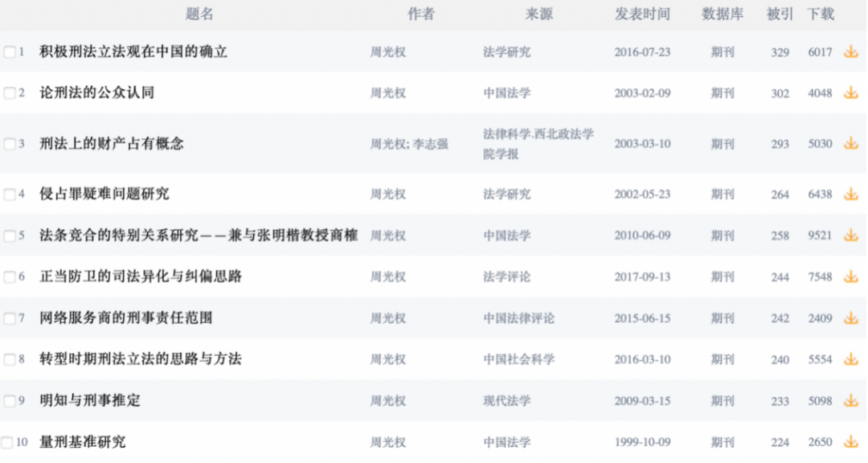The height and width of the screenshot is (463, 868).
Task: Open title 正当防卫的司法异化与纠偏思路
Action: tap(141, 277)
